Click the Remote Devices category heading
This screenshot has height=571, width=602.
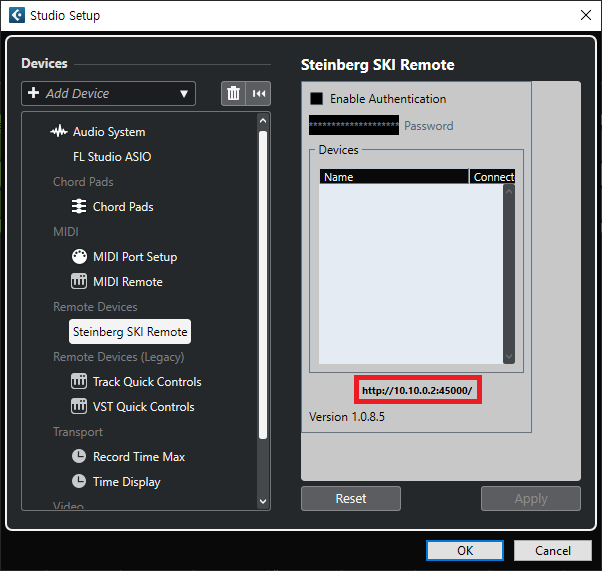coord(95,307)
